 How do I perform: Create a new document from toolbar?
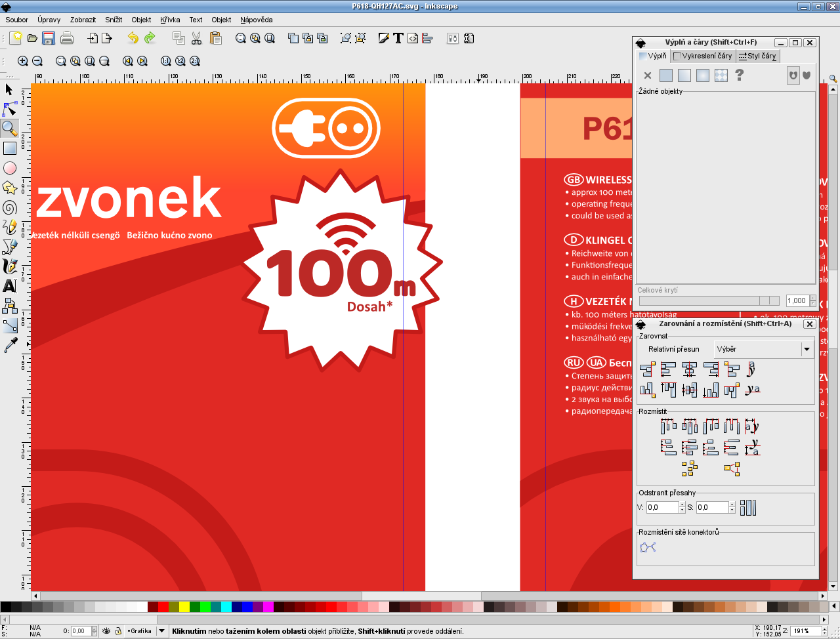coord(16,38)
